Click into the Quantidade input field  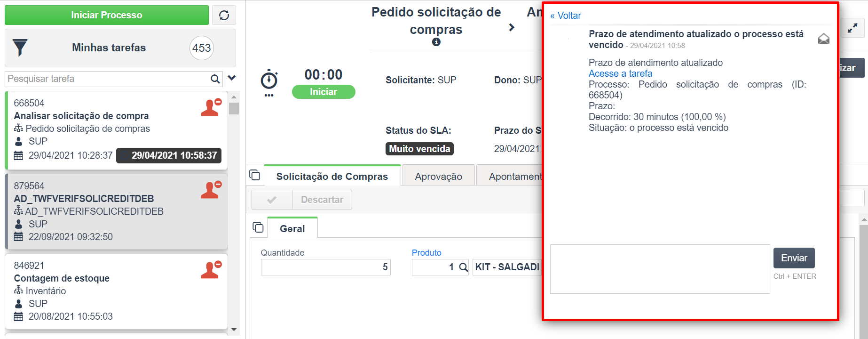[x=325, y=267]
